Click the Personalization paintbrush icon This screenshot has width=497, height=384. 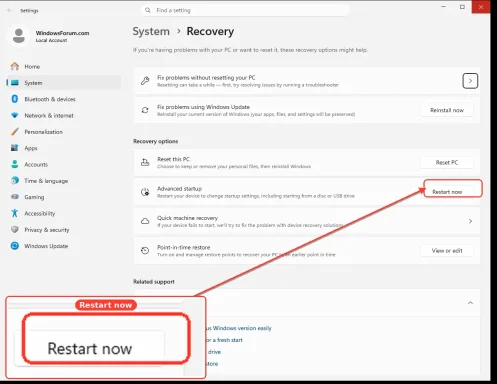15,132
